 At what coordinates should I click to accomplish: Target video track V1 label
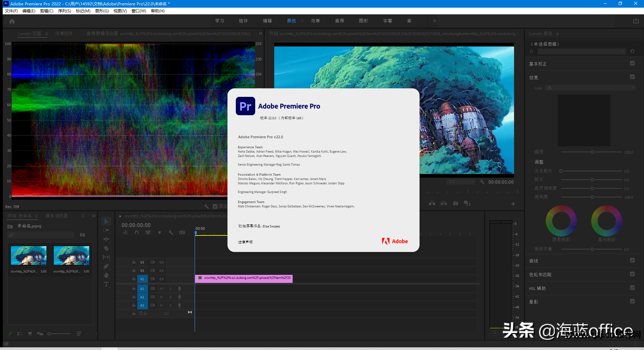(142, 279)
